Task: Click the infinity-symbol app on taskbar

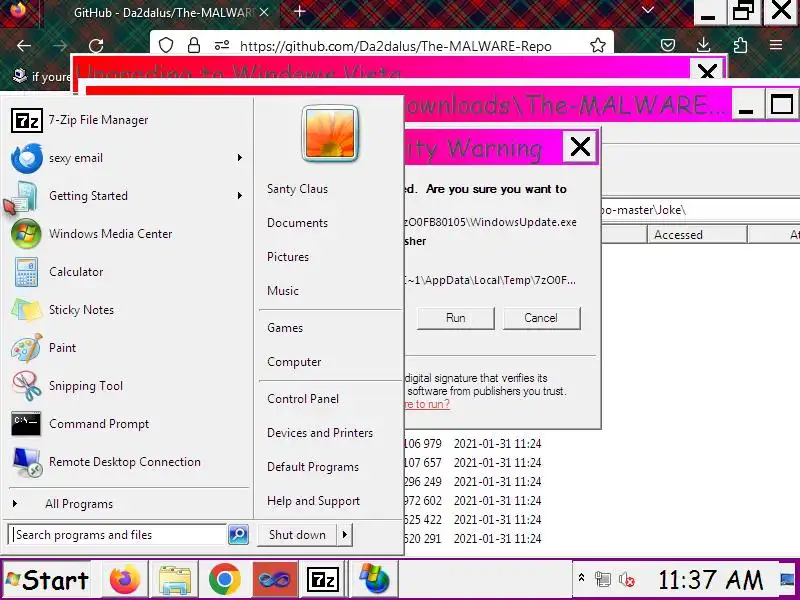Action: point(274,580)
